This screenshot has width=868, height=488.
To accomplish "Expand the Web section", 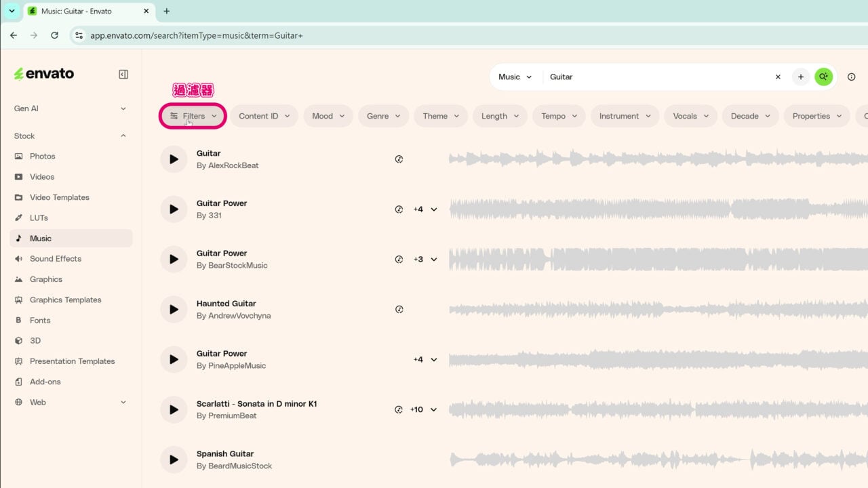I will 71,402.
